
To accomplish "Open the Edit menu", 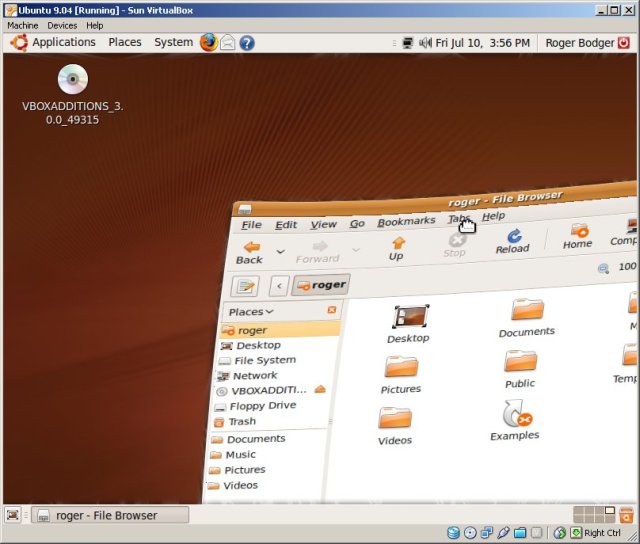I will (x=286, y=224).
